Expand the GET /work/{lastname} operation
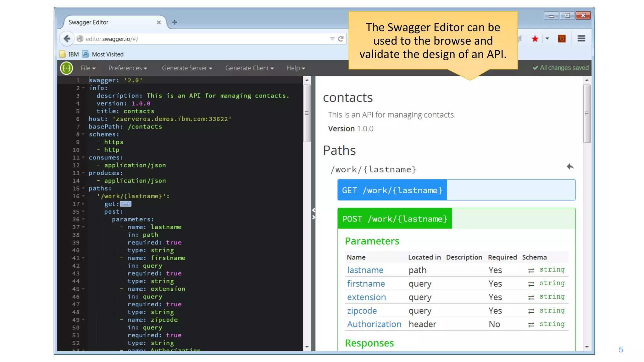 point(456,190)
